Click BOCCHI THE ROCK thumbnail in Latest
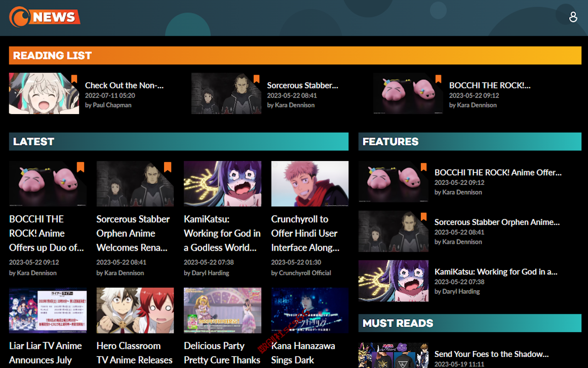The image size is (588, 368). [x=48, y=184]
